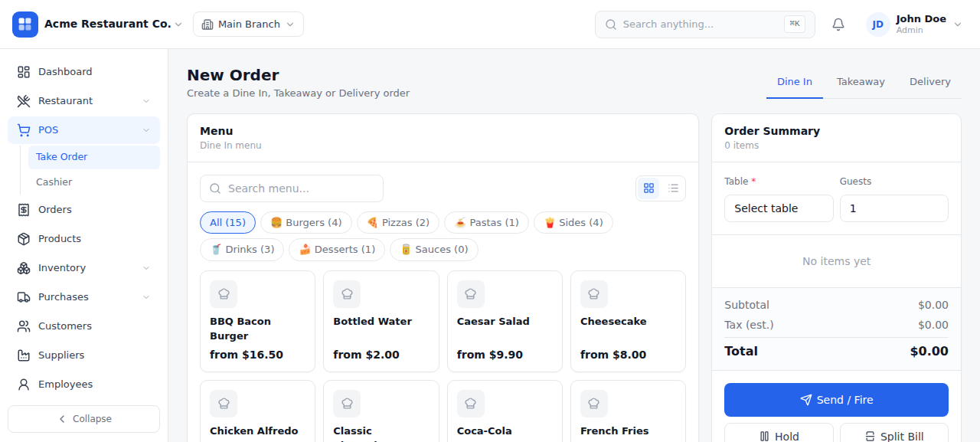
Task: Filter menu by Pastas (1)
Action: point(486,223)
